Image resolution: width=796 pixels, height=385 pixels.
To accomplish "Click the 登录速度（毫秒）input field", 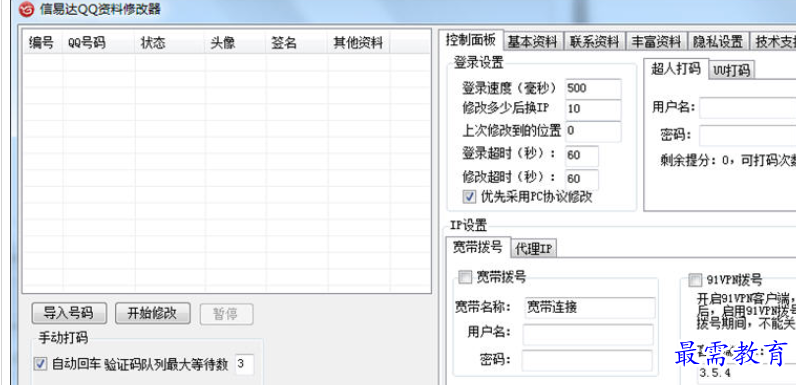I will [x=593, y=88].
